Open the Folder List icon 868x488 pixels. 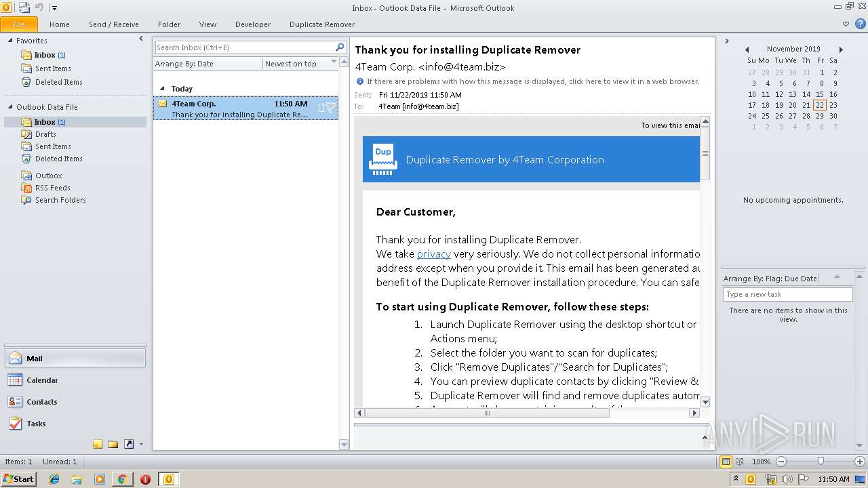113,444
